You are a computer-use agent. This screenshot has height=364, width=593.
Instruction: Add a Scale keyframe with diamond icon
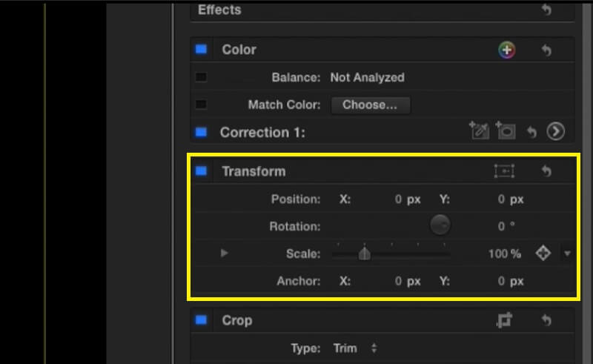coord(543,254)
